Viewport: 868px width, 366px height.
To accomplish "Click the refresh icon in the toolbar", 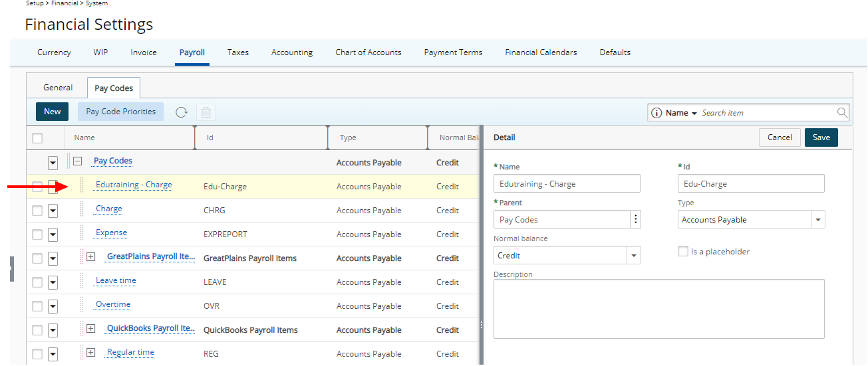I will coord(182,112).
